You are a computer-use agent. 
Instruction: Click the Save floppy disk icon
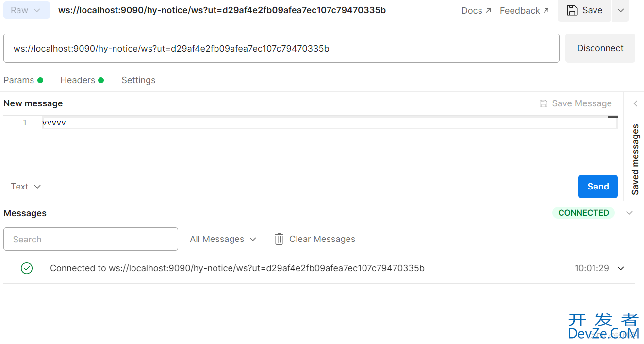[x=573, y=10]
